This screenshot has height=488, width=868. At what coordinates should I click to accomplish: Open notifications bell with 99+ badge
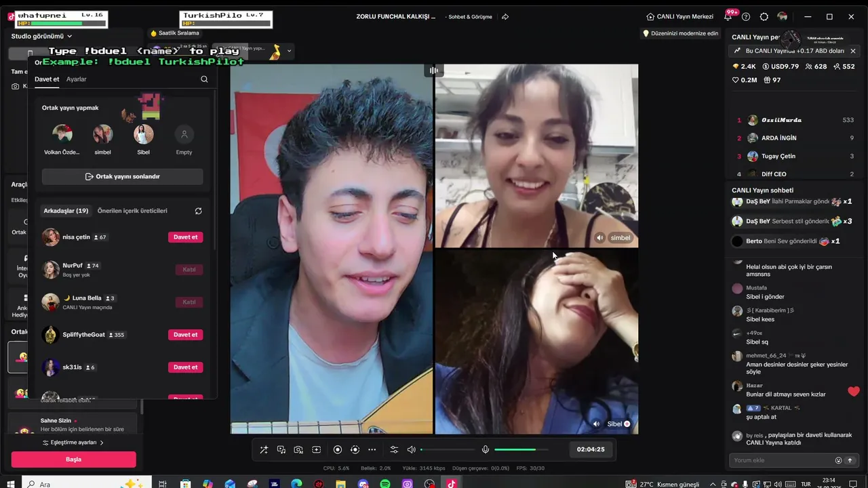point(728,16)
